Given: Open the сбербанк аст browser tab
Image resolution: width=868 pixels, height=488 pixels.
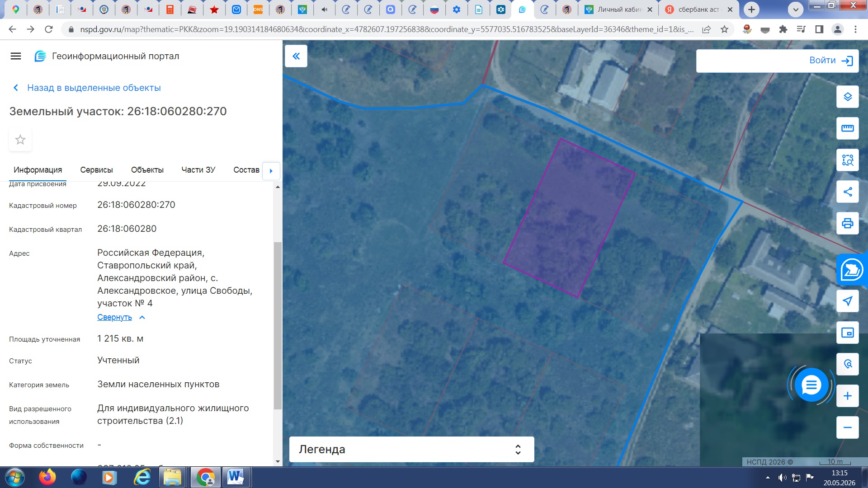Looking at the screenshot, I should (698, 9).
